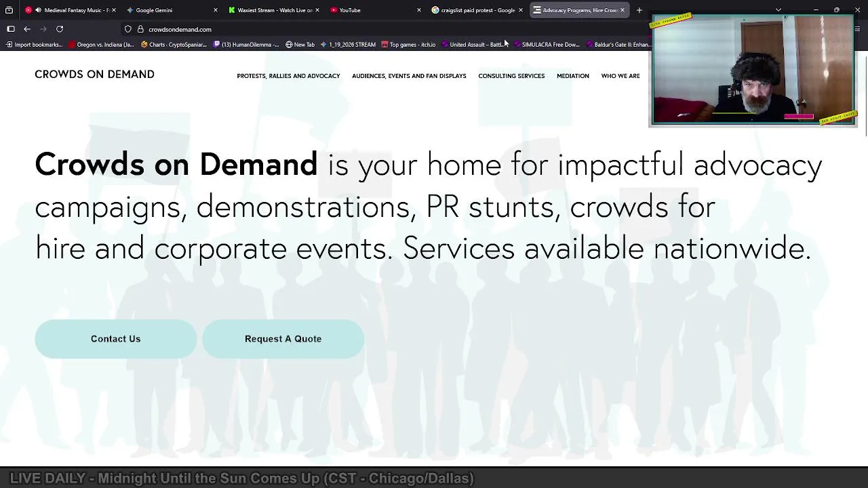Screen dimensions: 868x488
Task: Open the Waxiest Stream tab
Action: click(x=275, y=10)
